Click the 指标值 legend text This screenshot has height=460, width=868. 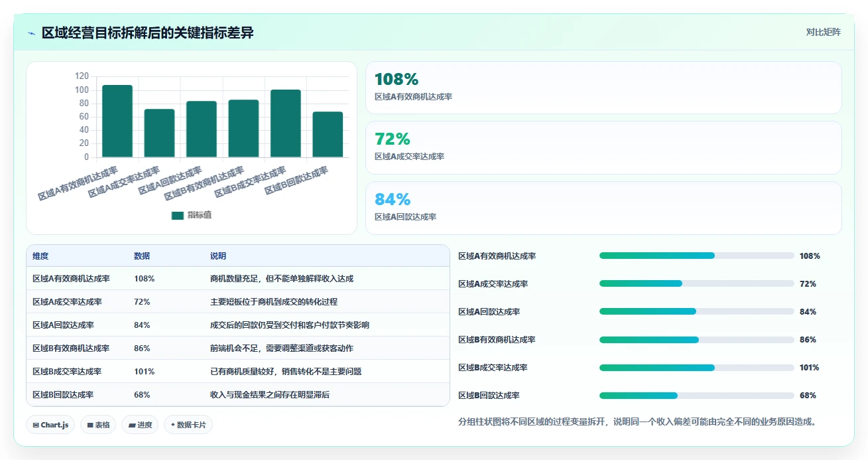[x=199, y=215]
